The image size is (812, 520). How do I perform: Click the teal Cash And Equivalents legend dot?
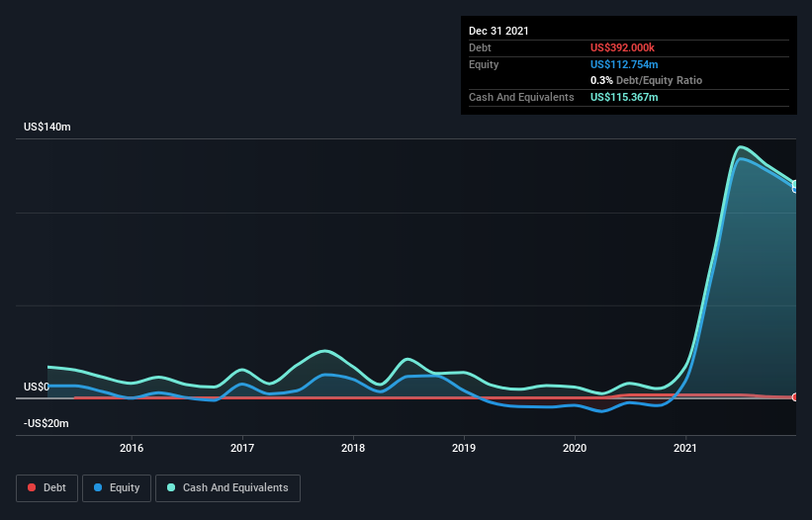pyautogui.click(x=171, y=487)
